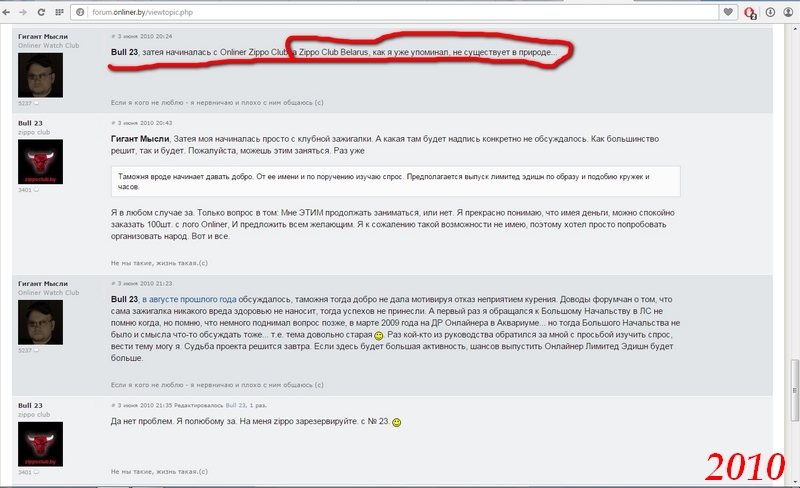Click the bold 'Bull 23' mention in the 21:23 post

tap(124, 299)
